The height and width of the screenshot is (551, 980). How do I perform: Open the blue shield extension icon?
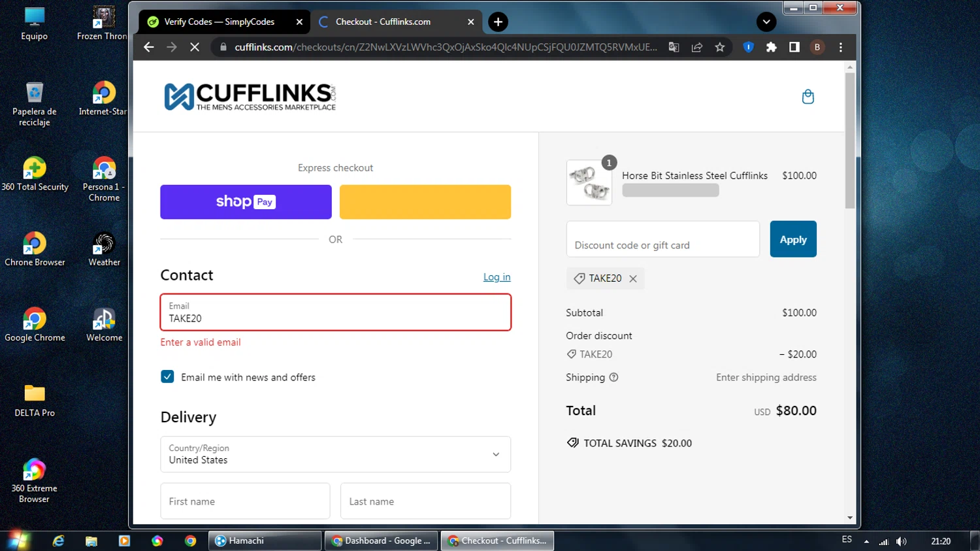(x=749, y=47)
